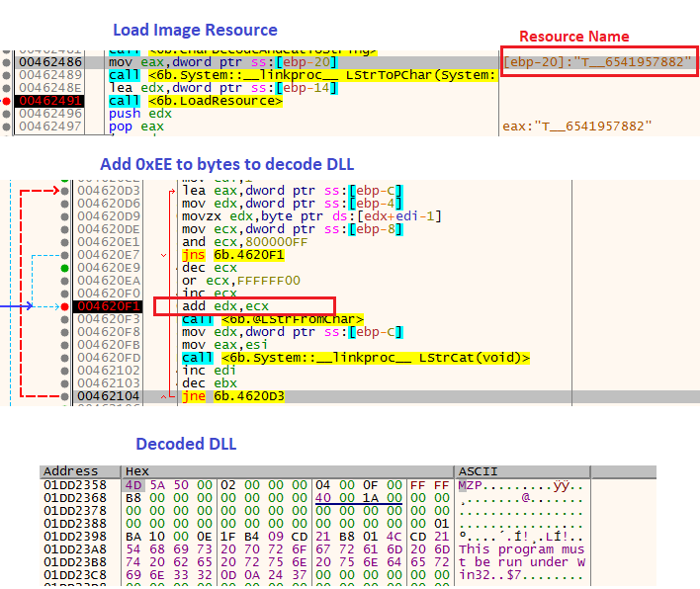Remove the red breakpoint dot at 00462491
The width and height of the screenshot is (700, 589).
[x=6, y=101]
